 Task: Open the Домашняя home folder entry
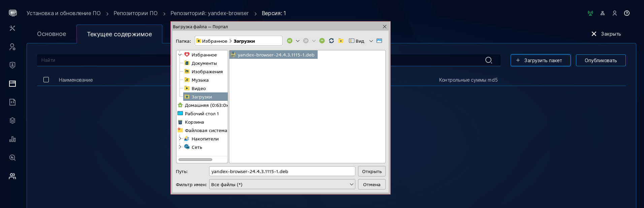point(202,105)
